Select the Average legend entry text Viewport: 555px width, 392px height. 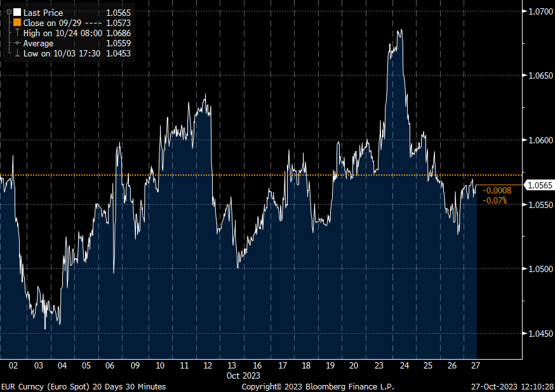(x=38, y=43)
